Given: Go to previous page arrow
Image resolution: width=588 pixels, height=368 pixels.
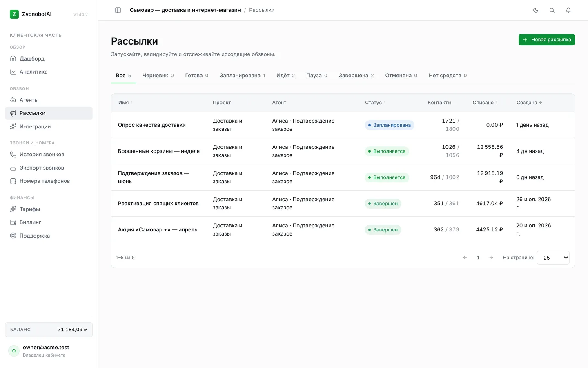Looking at the screenshot, I should pyautogui.click(x=465, y=258).
